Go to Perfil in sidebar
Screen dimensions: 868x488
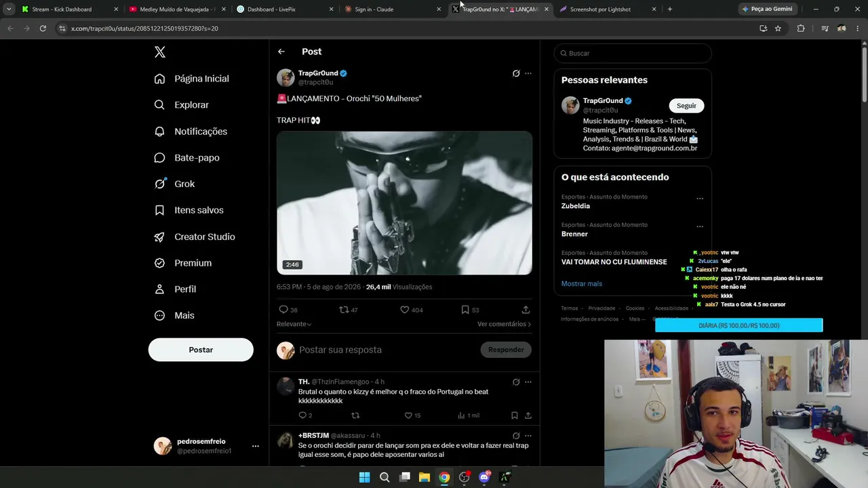pyautogui.click(x=175, y=289)
